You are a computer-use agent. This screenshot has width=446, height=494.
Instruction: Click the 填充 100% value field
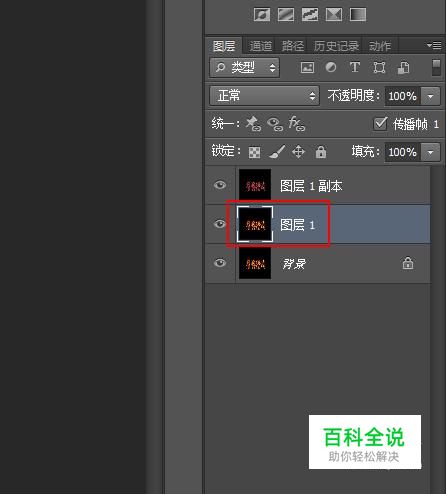coord(403,152)
